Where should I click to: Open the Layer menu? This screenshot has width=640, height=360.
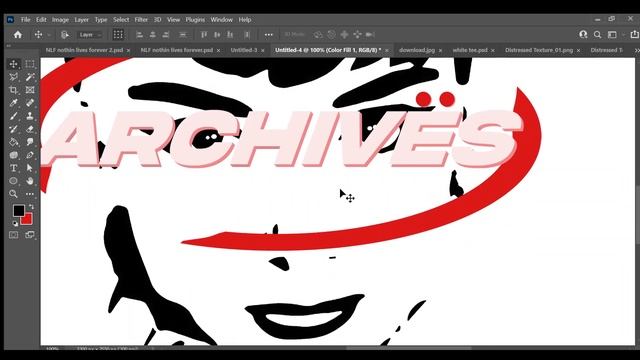pos(81,20)
